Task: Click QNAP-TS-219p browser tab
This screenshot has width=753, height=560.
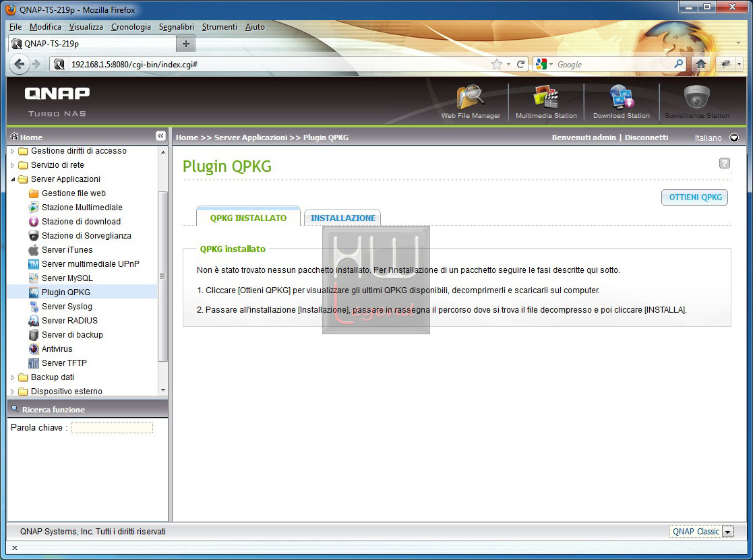Action: 92,44
